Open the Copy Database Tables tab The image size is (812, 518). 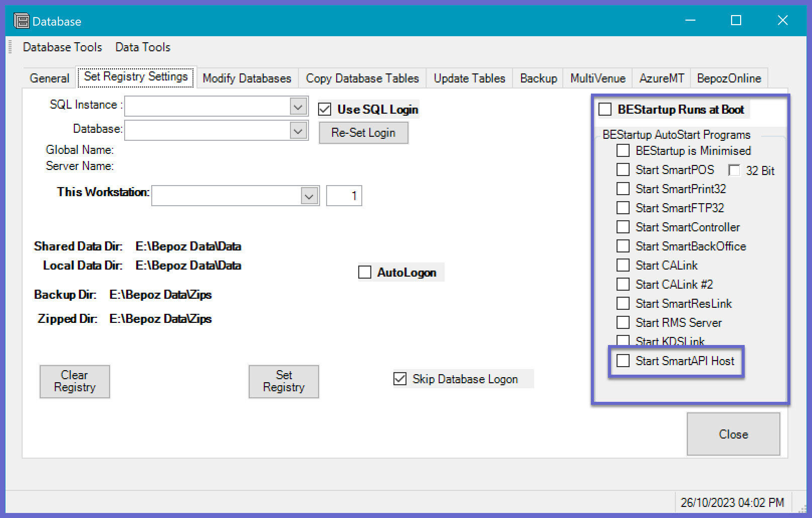coord(362,78)
